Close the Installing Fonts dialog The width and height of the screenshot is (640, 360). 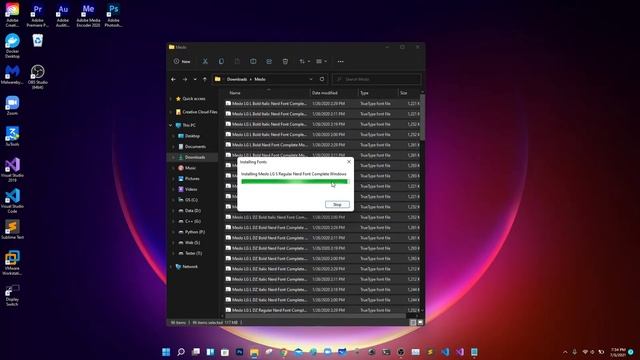tap(349, 162)
